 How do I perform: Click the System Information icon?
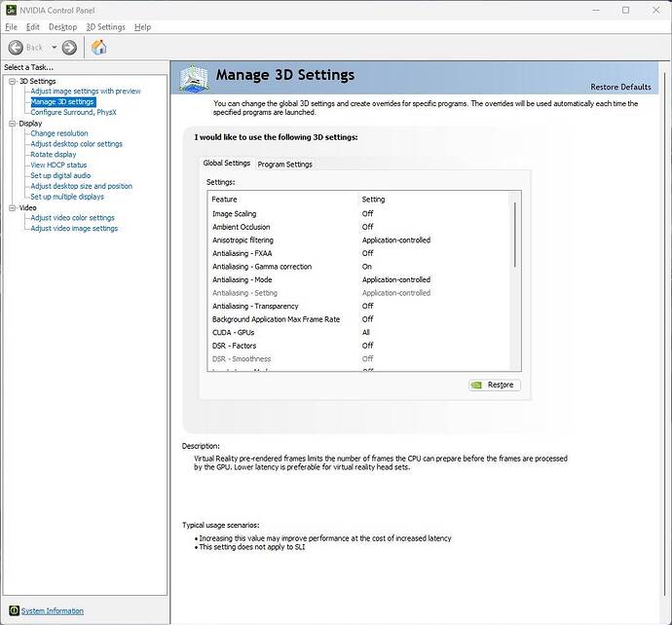tap(13, 610)
